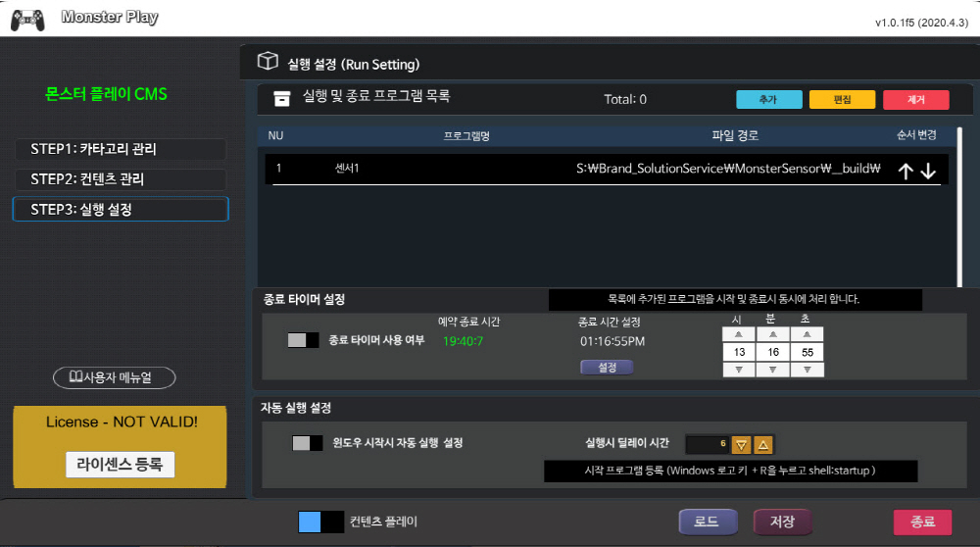Select the 센서1 program name
Viewport: 980px width, 547px height.
click(347, 169)
